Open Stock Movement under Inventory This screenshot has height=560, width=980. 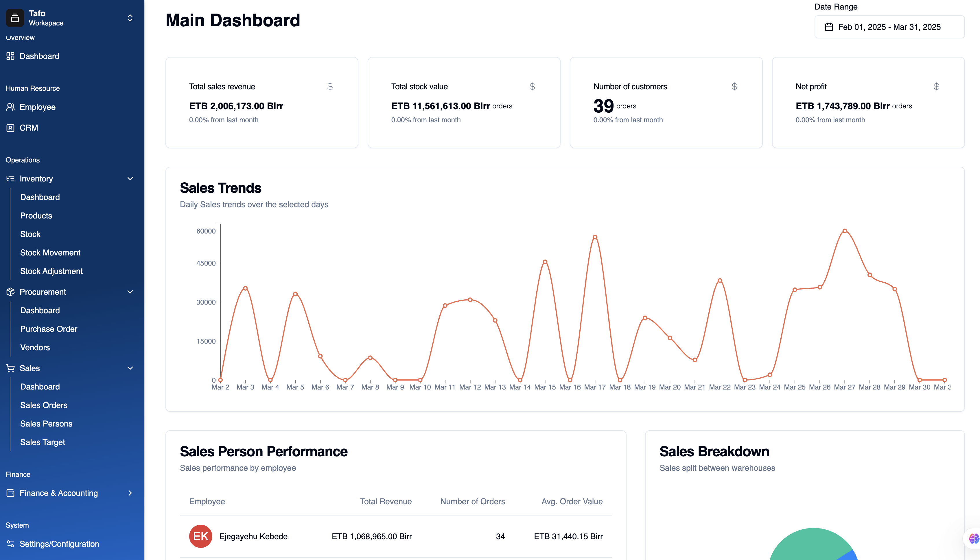(x=50, y=253)
